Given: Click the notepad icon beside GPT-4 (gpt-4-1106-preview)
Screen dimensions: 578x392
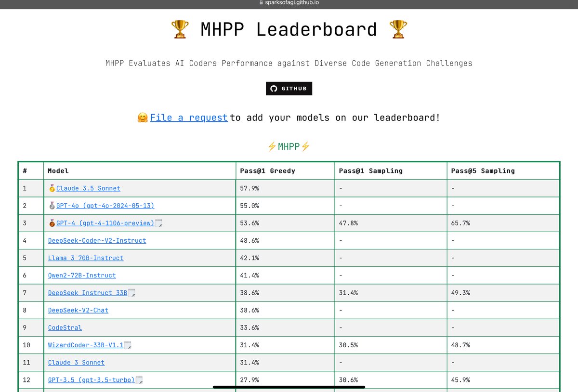Looking at the screenshot, I should point(158,223).
